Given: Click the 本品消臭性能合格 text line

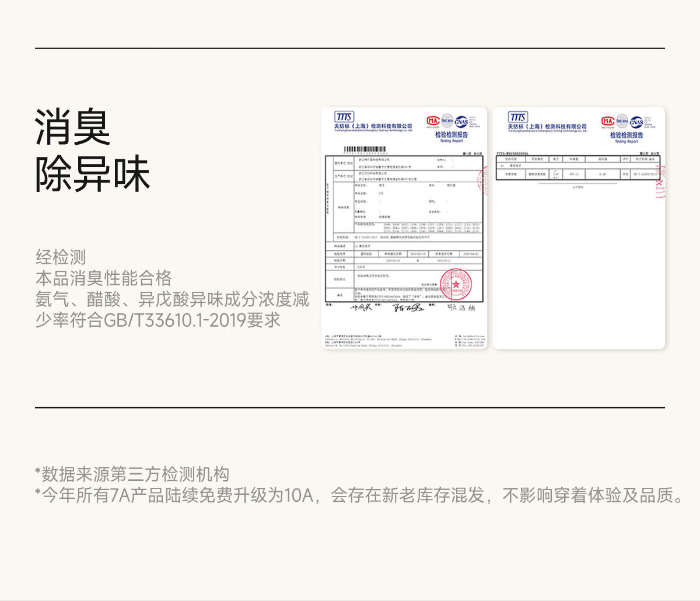Looking at the screenshot, I should (x=104, y=278).
